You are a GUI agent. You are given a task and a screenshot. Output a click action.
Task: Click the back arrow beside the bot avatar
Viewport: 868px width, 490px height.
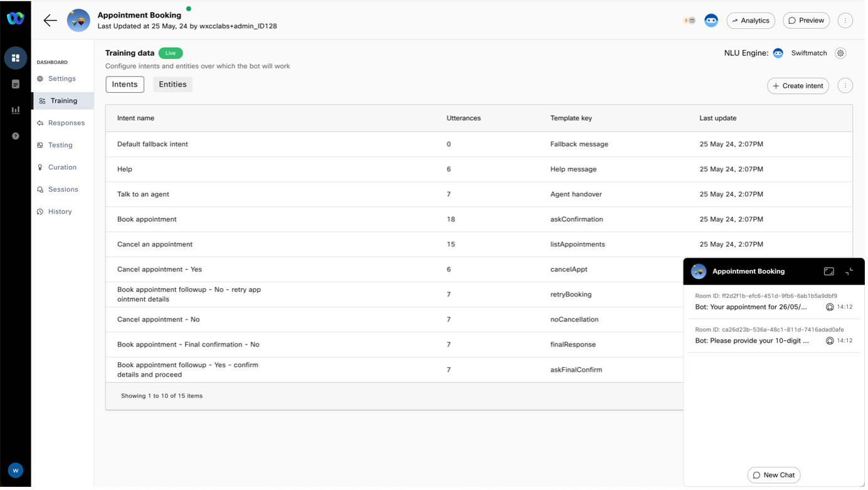click(x=50, y=21)
